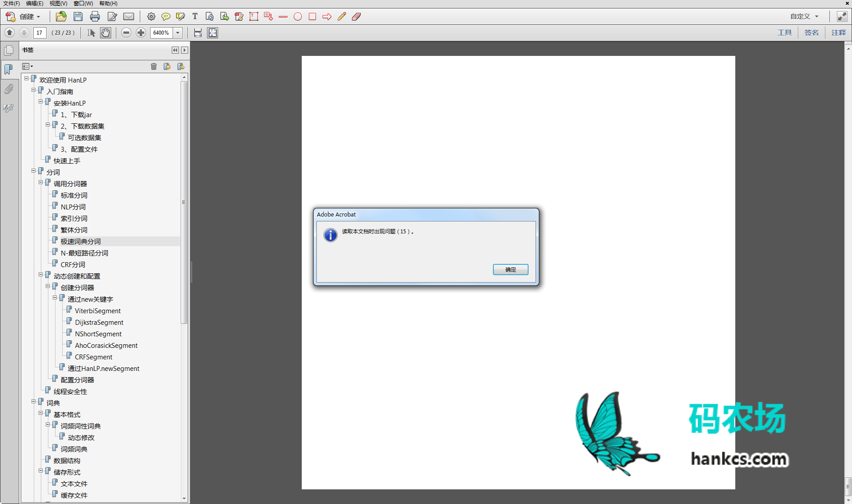This screenshot has height=504, width=852.
Task: Click the 确定 button in dialog
Action: coord(510,269)
